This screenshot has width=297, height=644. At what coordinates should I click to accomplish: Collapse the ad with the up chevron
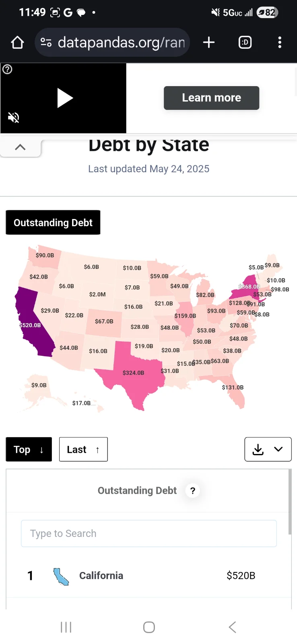click(x=20, y=147)
